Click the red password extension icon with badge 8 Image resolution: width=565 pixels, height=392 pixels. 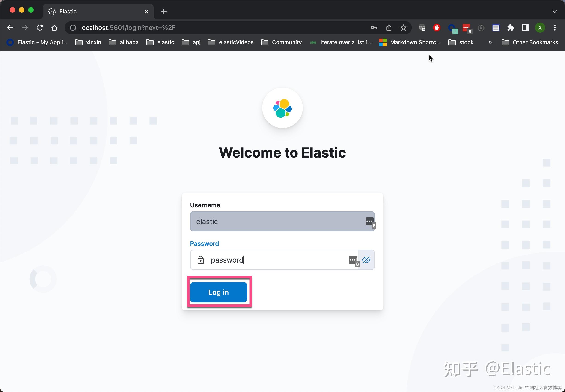click(466, 27)
